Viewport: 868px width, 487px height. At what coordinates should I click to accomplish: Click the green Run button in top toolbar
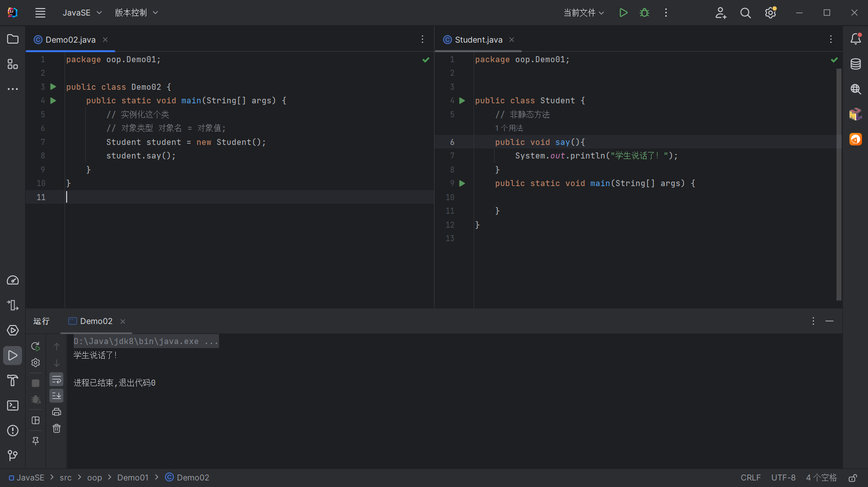coord(623,13)
